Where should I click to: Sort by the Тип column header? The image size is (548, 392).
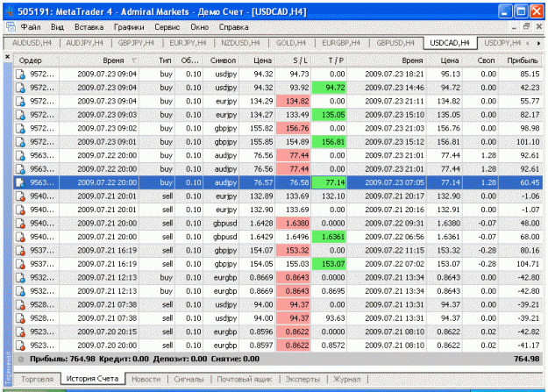157,61
